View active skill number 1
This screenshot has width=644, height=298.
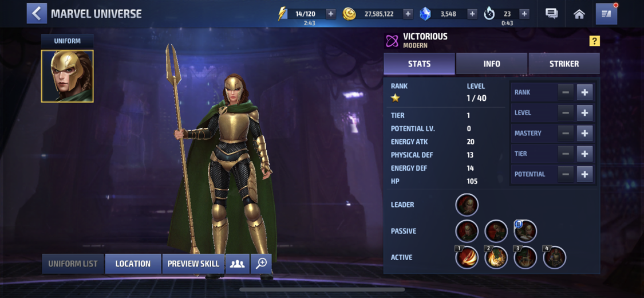[467, 257]
